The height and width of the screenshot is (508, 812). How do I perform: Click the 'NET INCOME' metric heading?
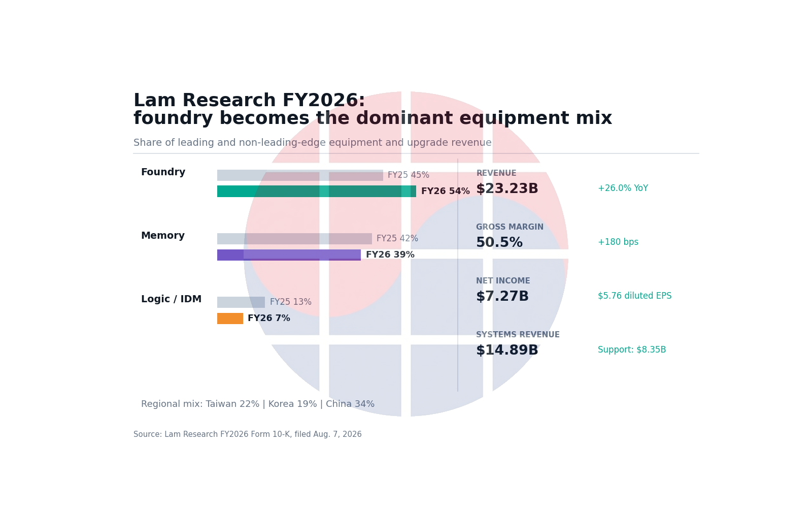point(503,281)
